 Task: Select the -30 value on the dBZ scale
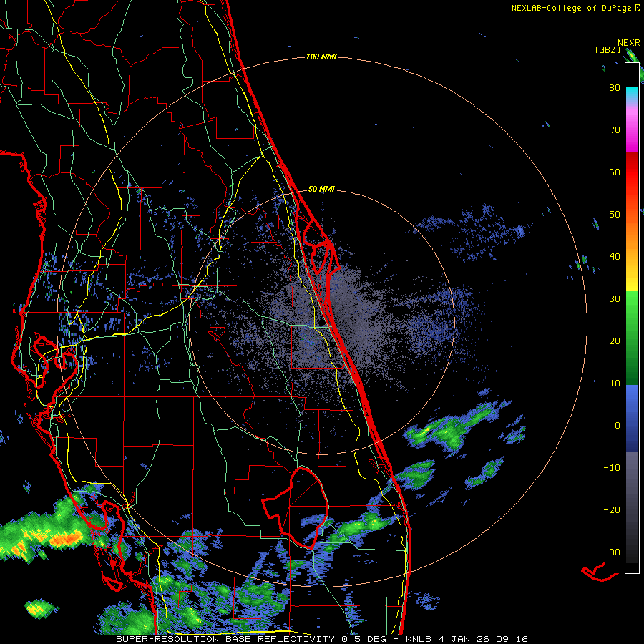pyautogui.click(x=612, y=552)
